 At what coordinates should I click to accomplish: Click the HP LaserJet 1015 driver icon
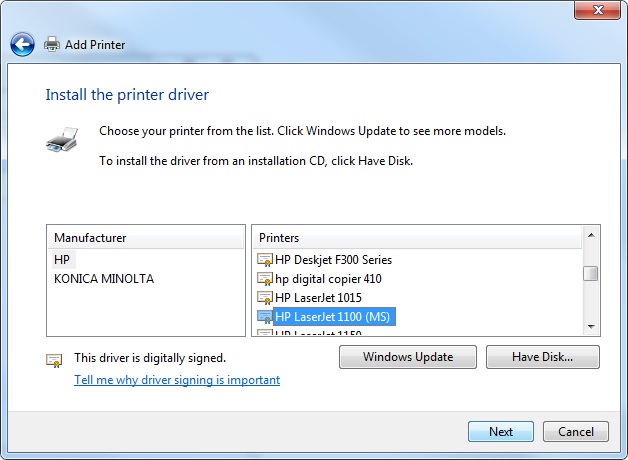[264, 297]
